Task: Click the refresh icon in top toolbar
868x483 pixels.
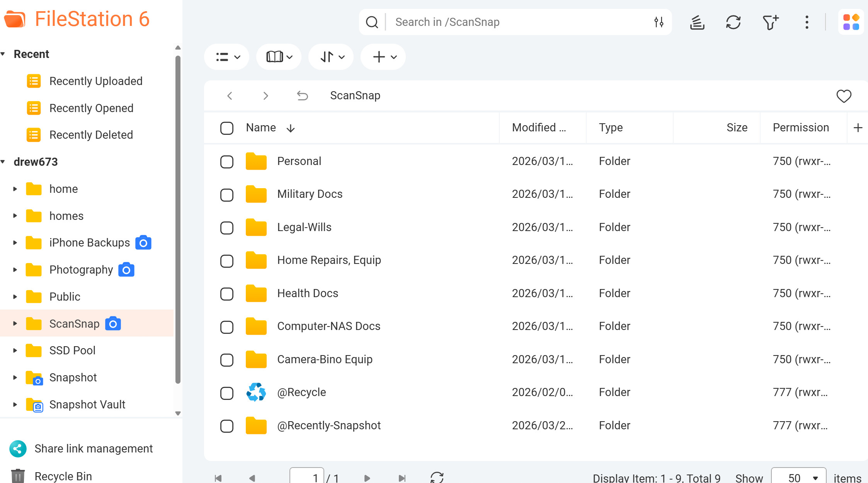Action: (733, 22)
